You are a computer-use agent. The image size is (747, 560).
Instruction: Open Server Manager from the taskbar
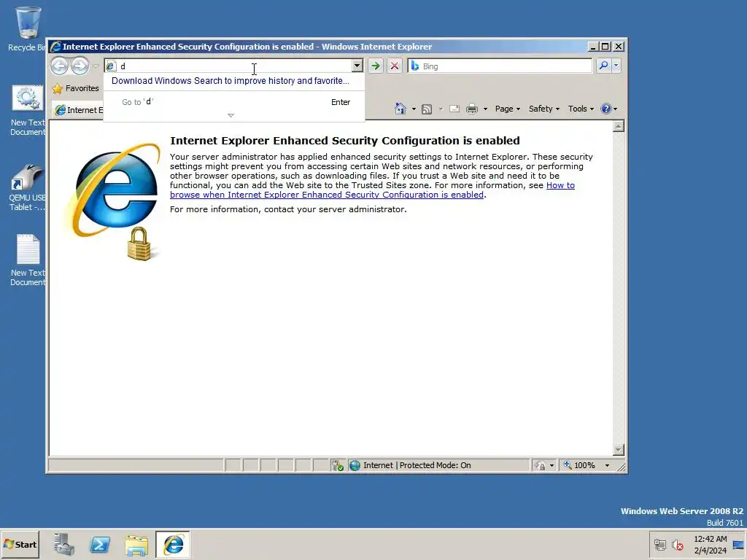tap(64, 544)
